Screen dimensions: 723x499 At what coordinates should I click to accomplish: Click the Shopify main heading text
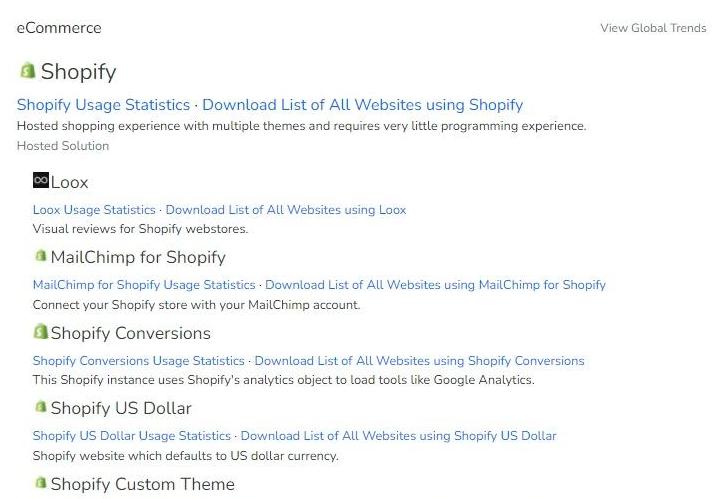(78, 72)
